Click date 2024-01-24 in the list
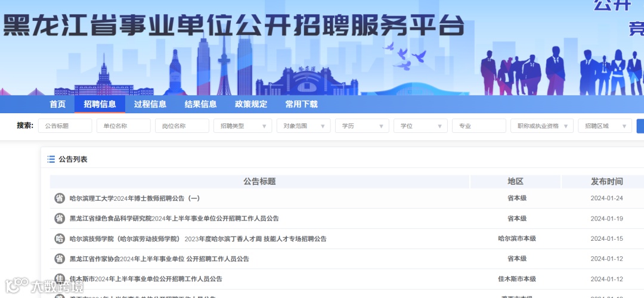644x298 pixels. pos(606,198)
